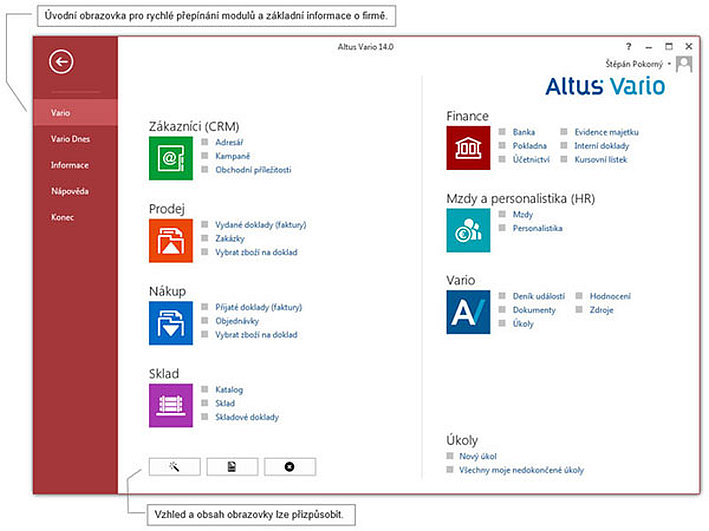Click the small square beside Deník událostí
This screenshot has width=709, height=531.
point(502,296)
